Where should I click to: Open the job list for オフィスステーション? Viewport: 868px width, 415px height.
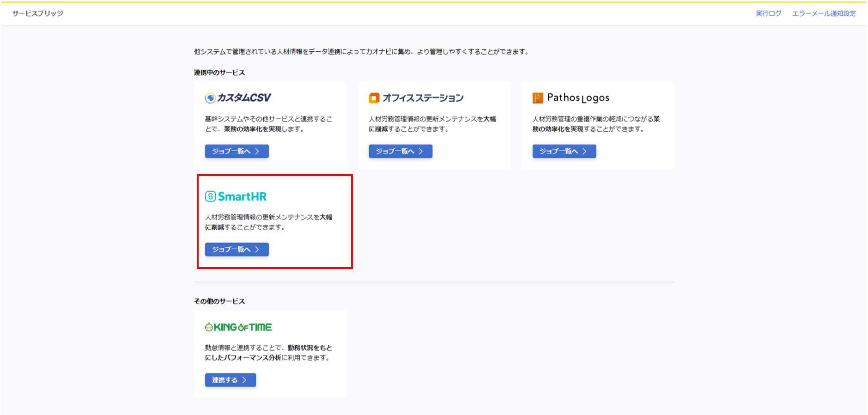pos(401,151)
